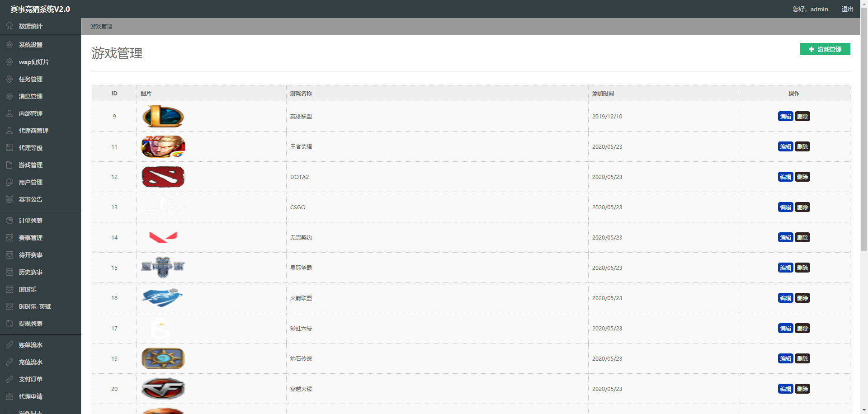
Task: Click the 王者荣耀 game thumbnail image
Action: [163, 146]
